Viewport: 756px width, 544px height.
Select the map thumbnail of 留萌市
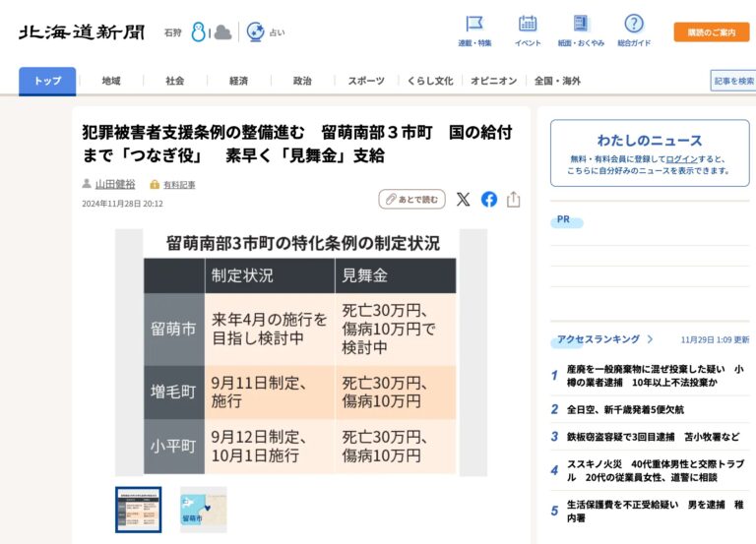coord(203,509)
